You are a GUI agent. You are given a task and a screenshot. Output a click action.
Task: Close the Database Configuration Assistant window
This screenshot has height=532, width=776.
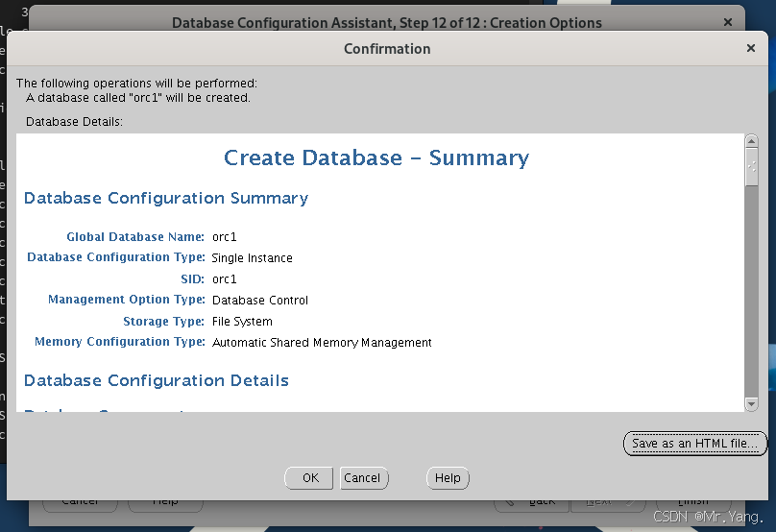coord(728,22)
